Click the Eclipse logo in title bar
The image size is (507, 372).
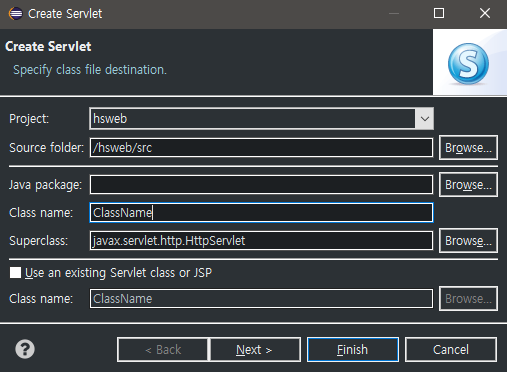coord(15,14)
